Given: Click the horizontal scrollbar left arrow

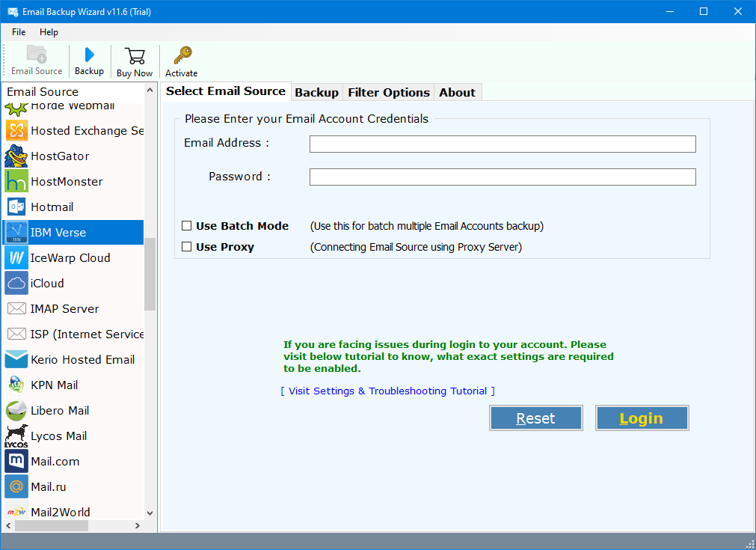Looking at the screenshot, I should pos(8,525).
